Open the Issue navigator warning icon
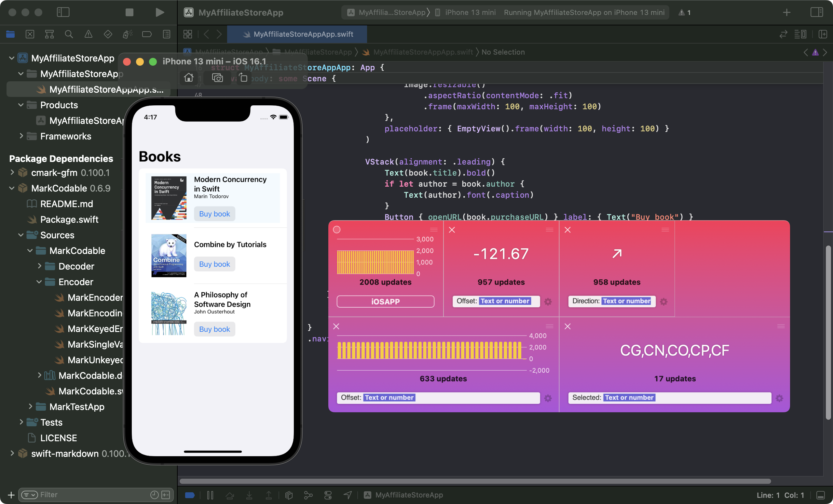The image size is (833, 504). point(88,34)
